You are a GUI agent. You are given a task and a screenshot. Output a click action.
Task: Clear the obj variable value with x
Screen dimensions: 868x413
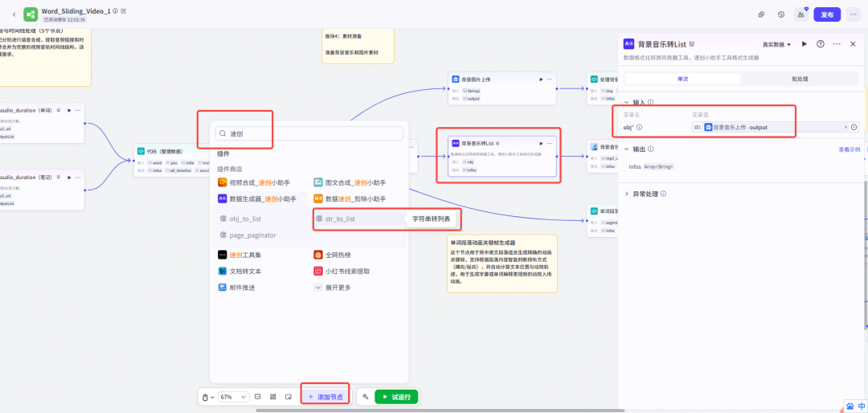coord(845,127)
